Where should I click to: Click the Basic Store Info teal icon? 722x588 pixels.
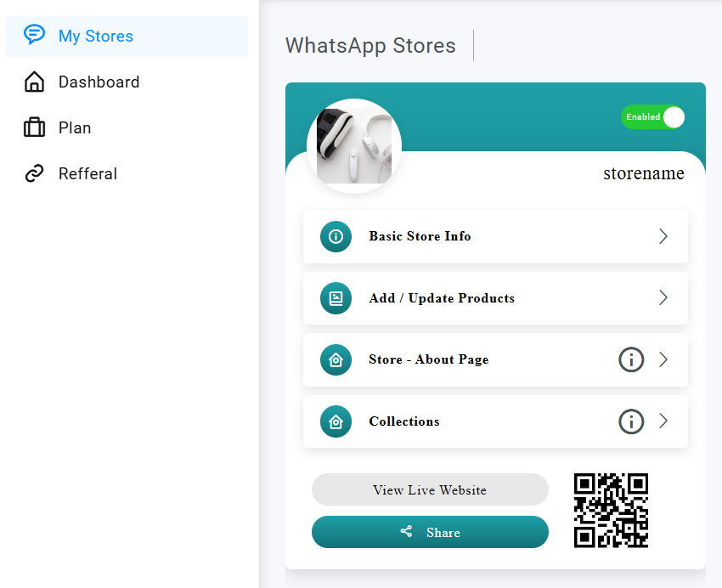coord(336,236)
